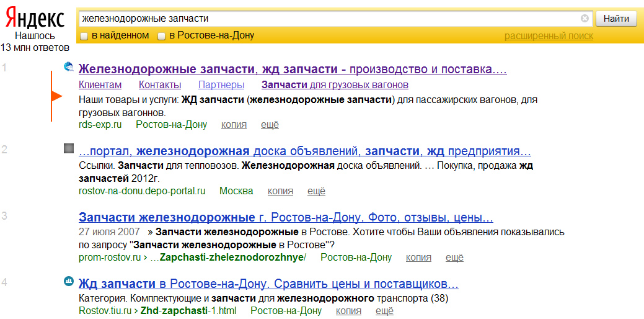
Task: Click 'Ростов-на-Дону' region under Rostov.tiu.ru
Action: click(286, 310)
